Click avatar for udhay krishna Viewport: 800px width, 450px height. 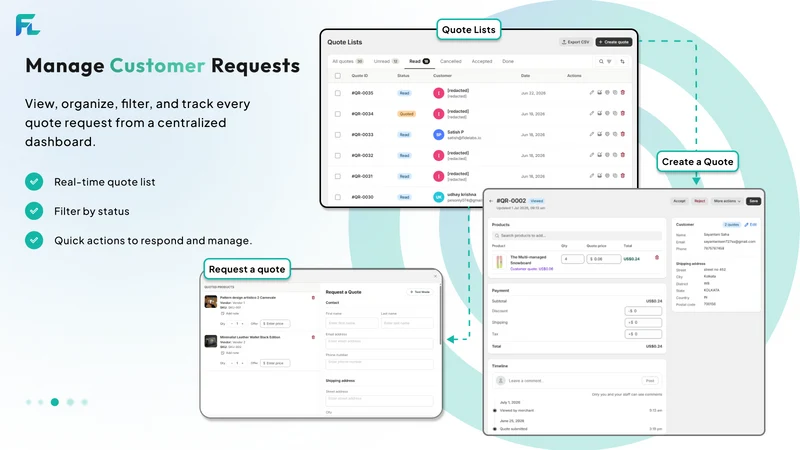pyautogui.click(x=438, y=197)
